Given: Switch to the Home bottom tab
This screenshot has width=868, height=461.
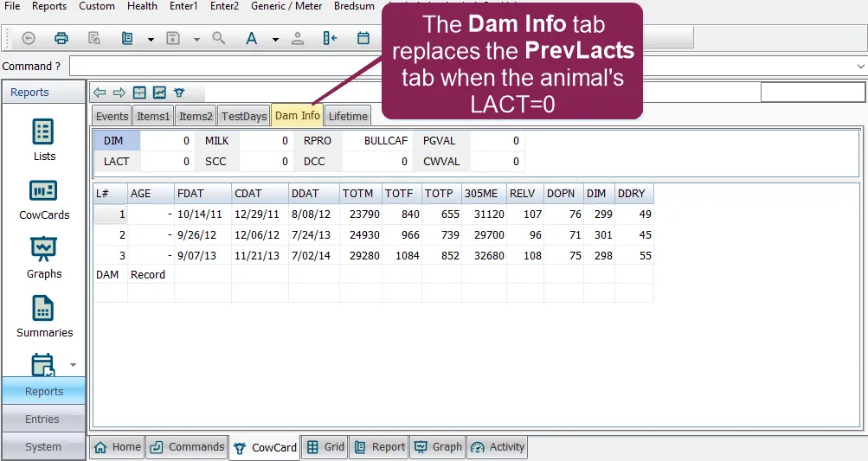Looking at the screenshot, I should [x=118, y=447].
